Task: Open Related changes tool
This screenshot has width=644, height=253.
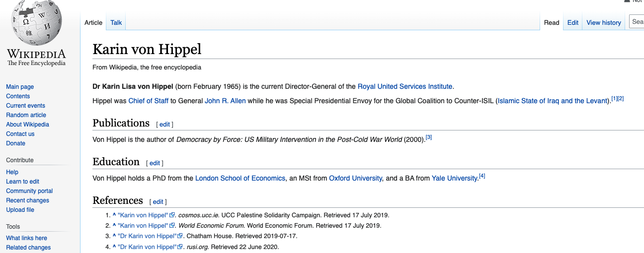Action: point(28,248)
